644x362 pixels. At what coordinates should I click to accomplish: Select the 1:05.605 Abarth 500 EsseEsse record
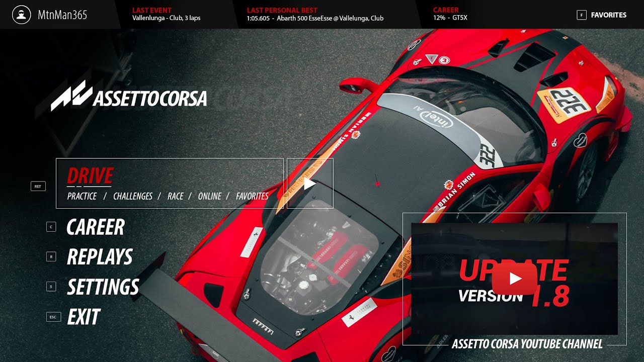(x=315, y=18)
